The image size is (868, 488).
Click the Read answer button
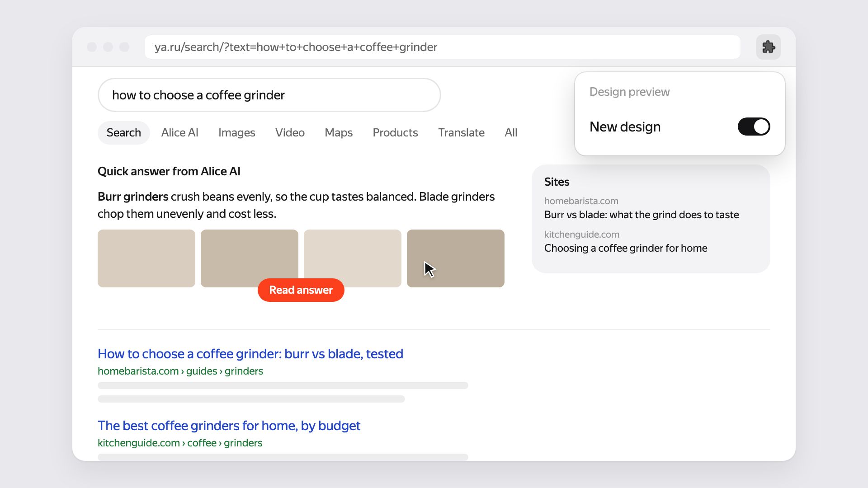point(301,290)
